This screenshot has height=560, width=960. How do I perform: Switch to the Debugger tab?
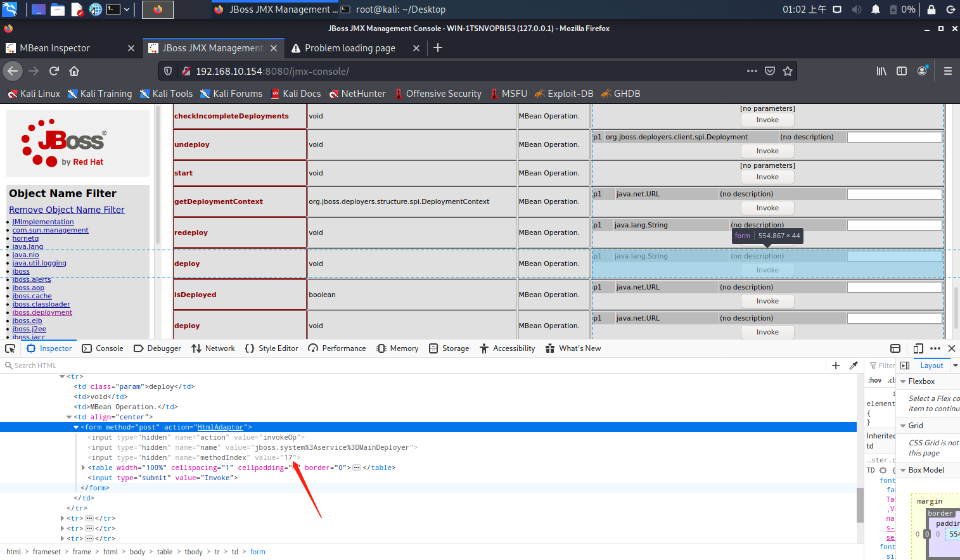click(x=158, y=348)
